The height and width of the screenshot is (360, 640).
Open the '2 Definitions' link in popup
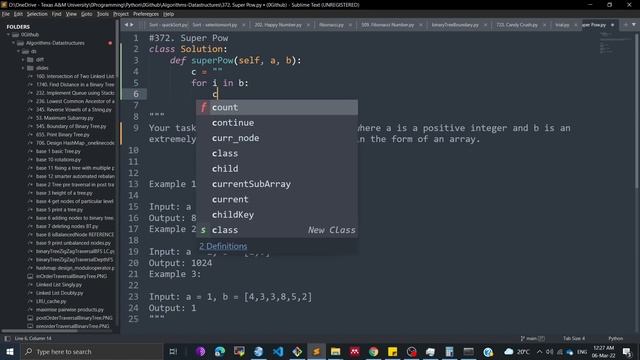[x=223, y=246]
